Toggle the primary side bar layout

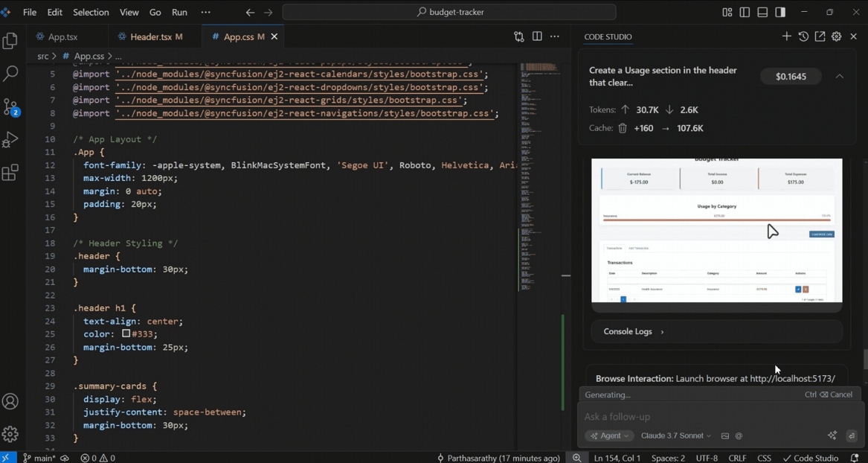(745, 13)
